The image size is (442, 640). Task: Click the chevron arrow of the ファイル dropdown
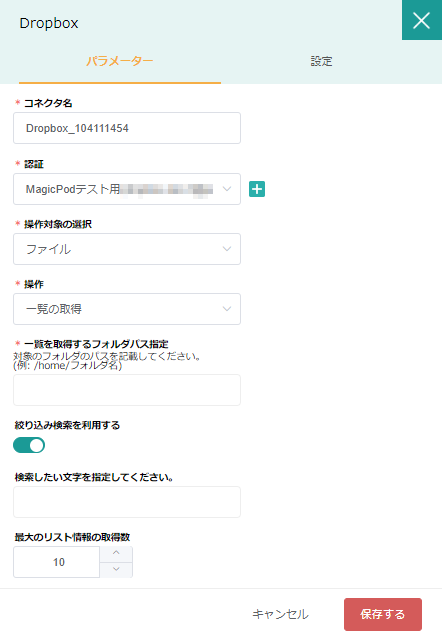pyautogui.click(x=227, y=249)
